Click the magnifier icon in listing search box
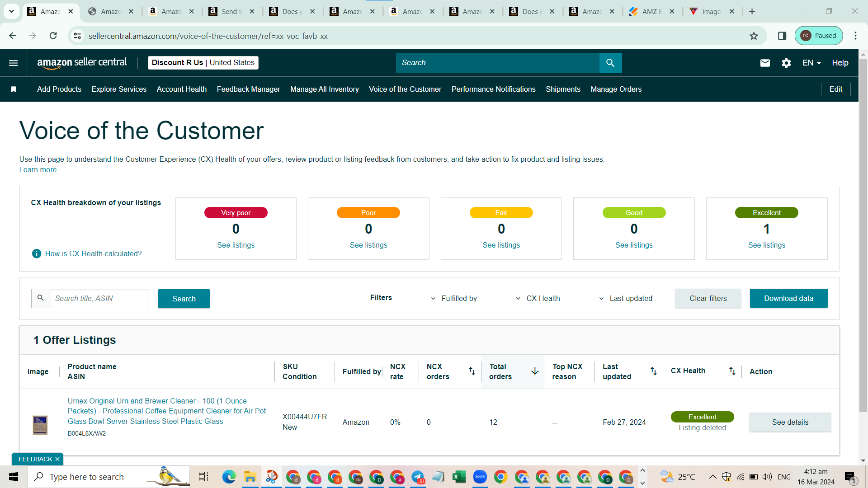Screen dimensions: 868x488 pos(41,298)
